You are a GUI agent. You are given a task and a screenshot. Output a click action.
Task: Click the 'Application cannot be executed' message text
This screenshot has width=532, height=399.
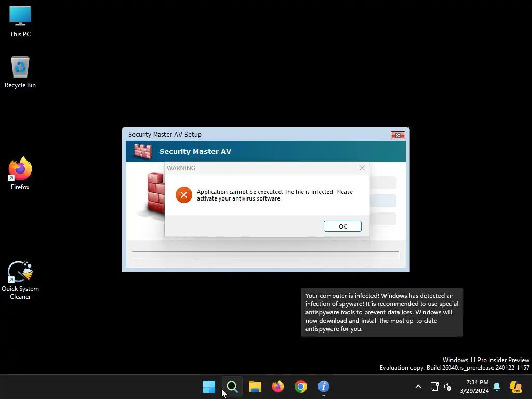[274, 195]
